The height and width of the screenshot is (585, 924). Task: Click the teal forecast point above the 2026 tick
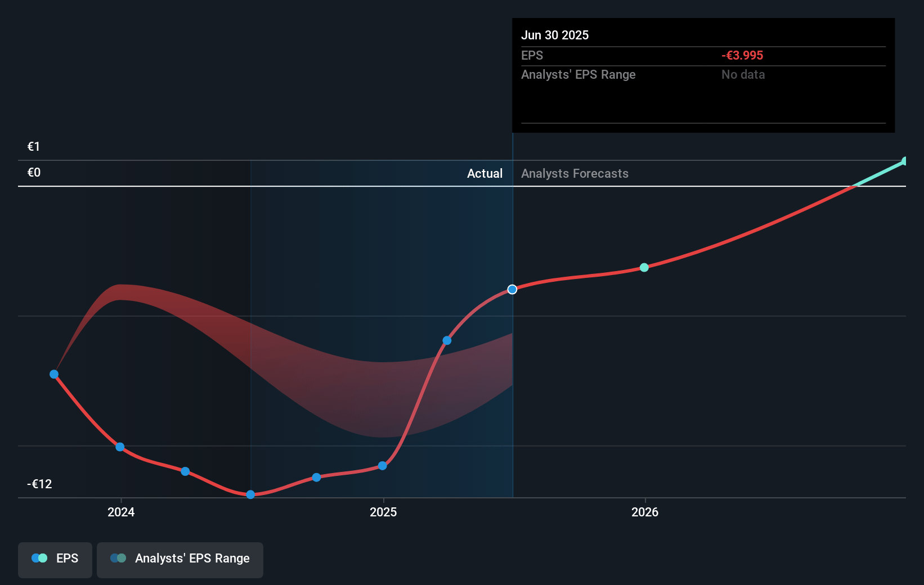[644, 268]
